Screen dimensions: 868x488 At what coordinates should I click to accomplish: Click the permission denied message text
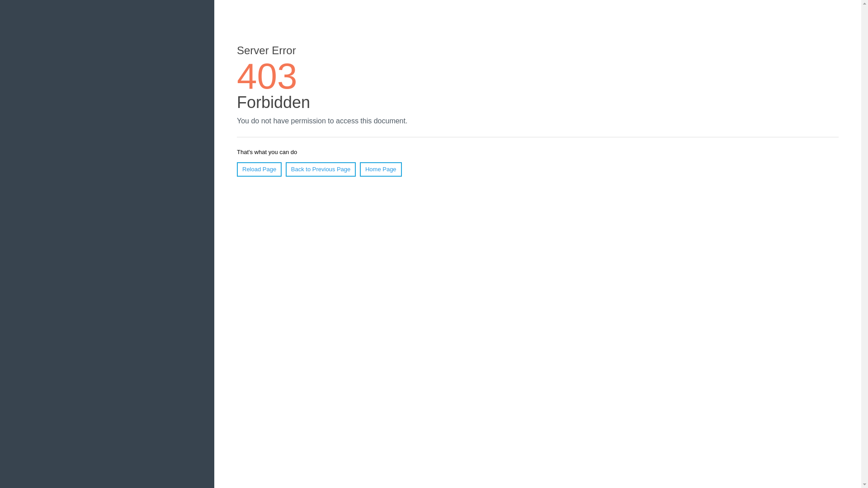click(x=322, y=121)
